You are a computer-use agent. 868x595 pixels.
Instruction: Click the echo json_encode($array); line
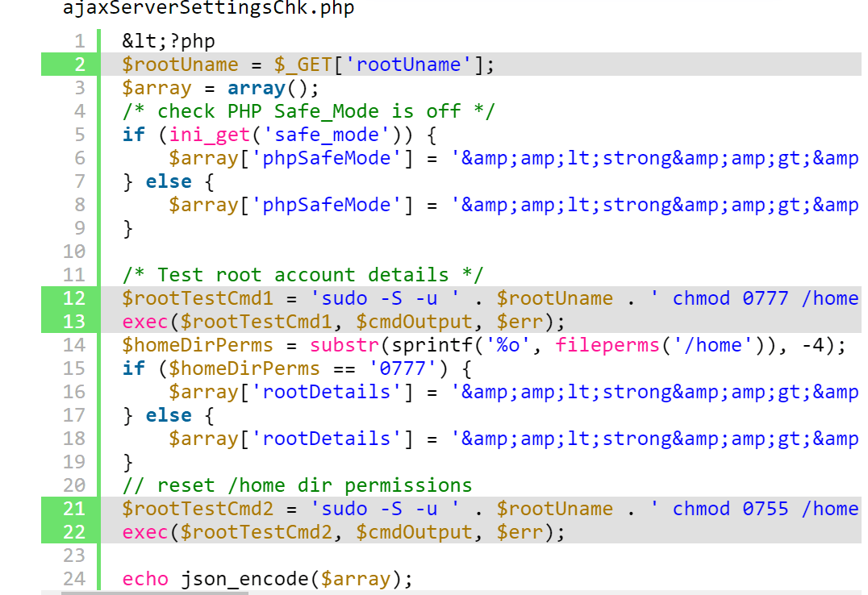click(x=267, y=579)
